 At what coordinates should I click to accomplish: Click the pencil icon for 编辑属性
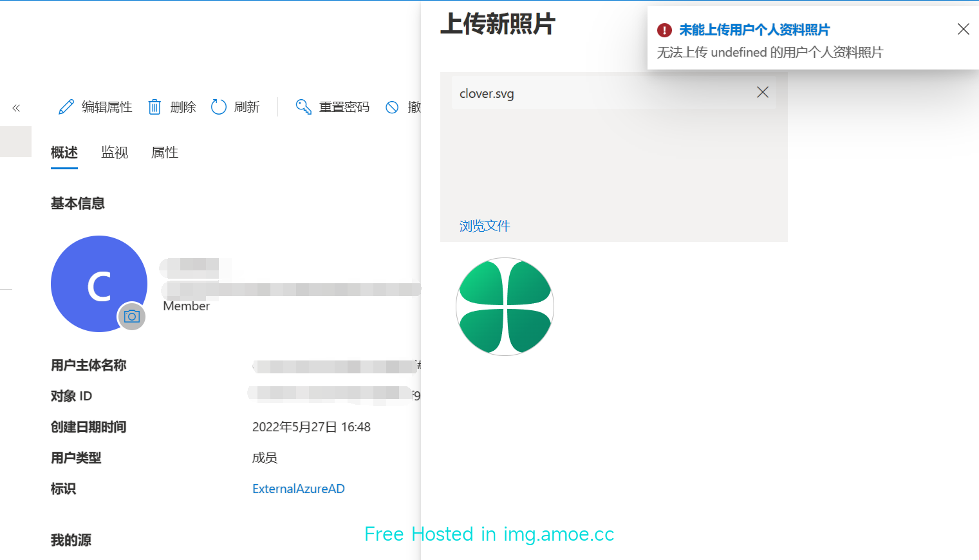(66, 107)
